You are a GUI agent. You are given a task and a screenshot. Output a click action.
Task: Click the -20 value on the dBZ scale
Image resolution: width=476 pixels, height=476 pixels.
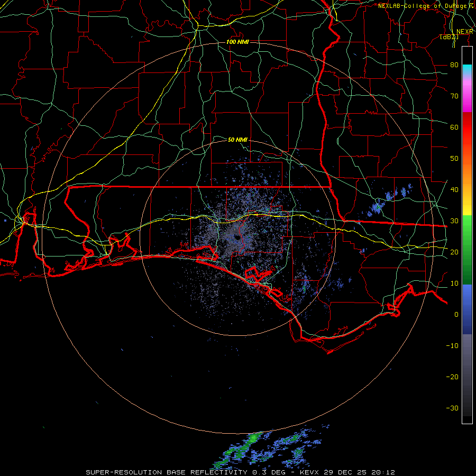point(452,377)
